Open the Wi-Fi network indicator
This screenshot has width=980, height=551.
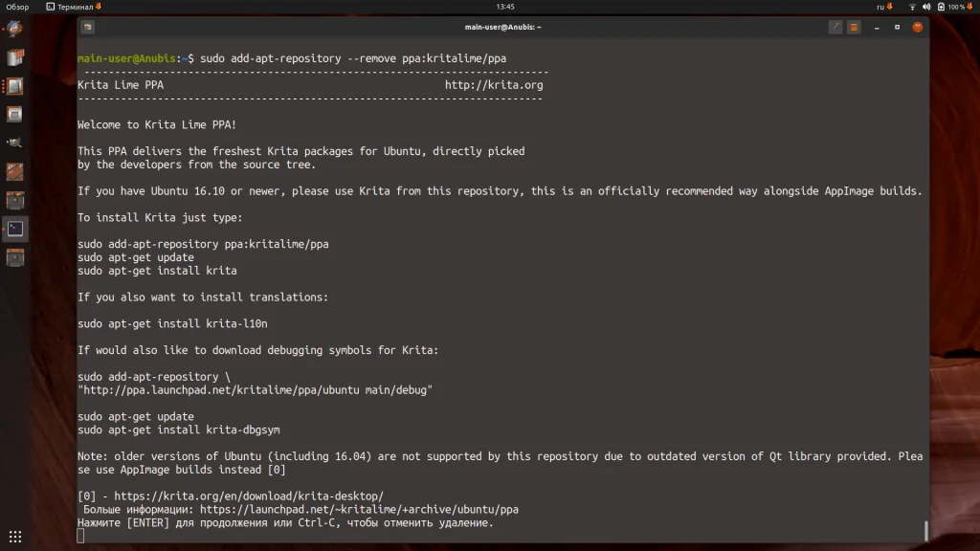[x=912, y=7]
